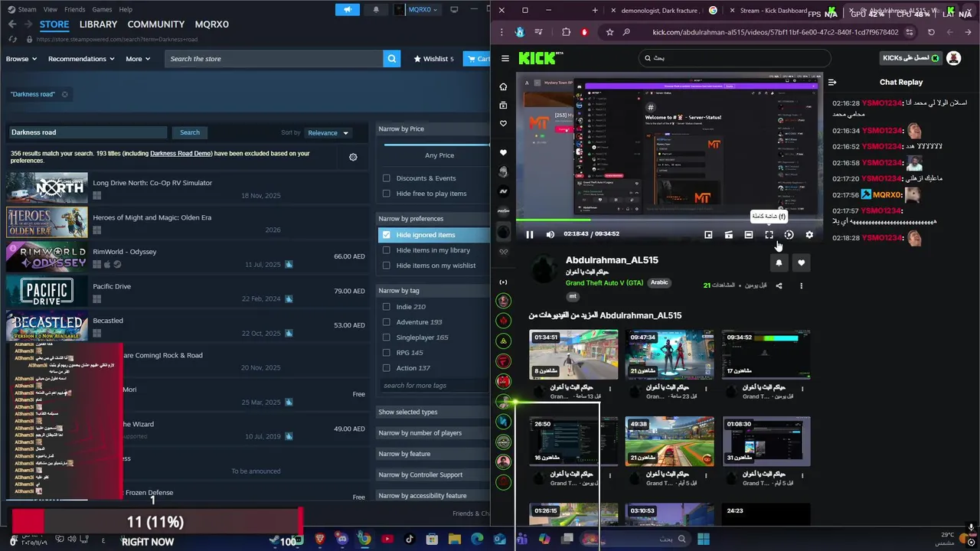Open Steam notifications bell

tap(376, 10)
